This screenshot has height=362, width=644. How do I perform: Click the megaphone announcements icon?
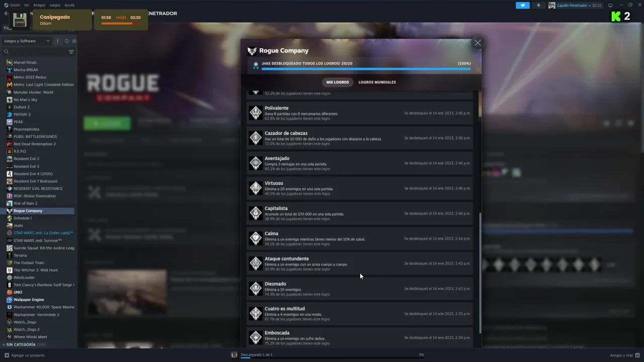pos(523,5)
